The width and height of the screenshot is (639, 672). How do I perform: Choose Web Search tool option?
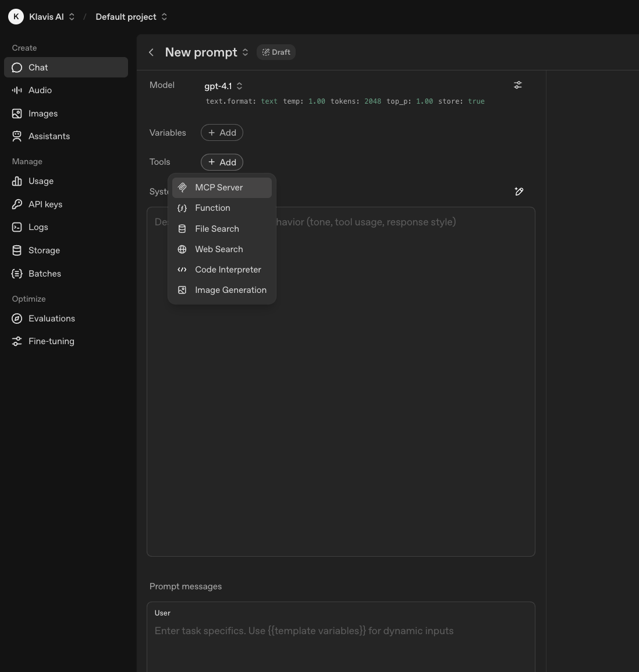click(222, 249)
